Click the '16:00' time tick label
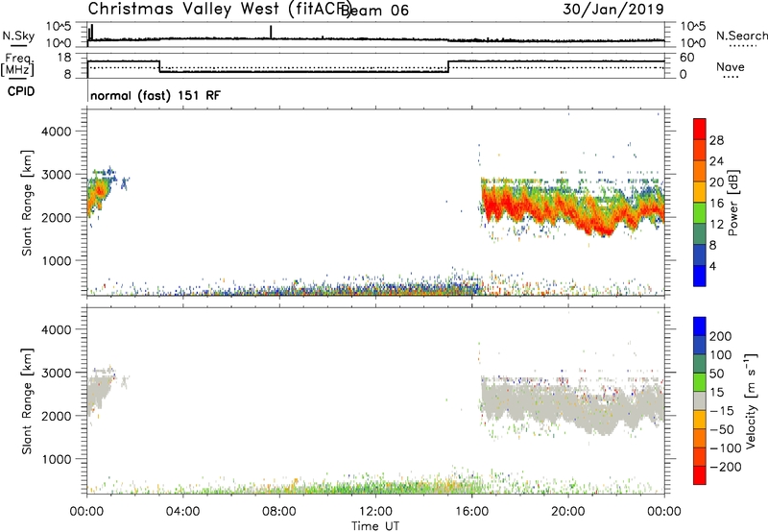Image resolution: width=768 pixels, height=532 pixels. [471, 512]
